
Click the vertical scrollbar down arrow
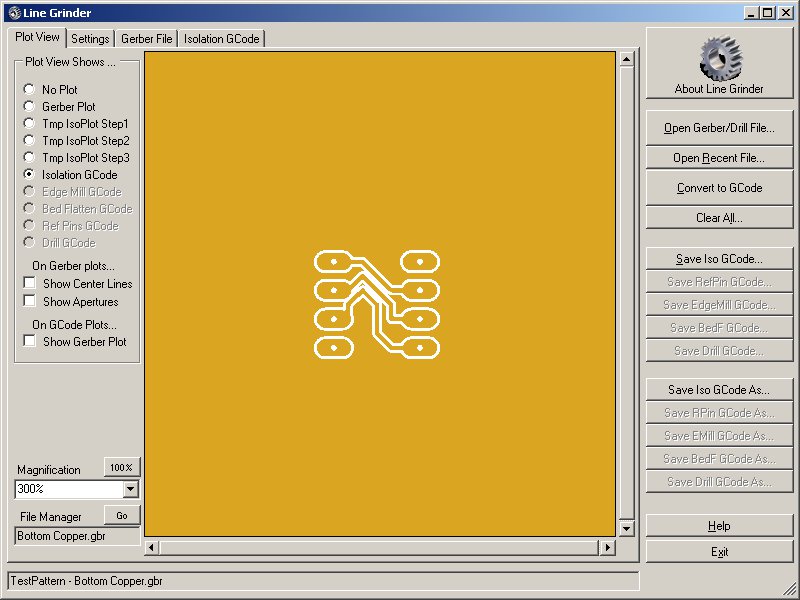(x=627, y=529)
